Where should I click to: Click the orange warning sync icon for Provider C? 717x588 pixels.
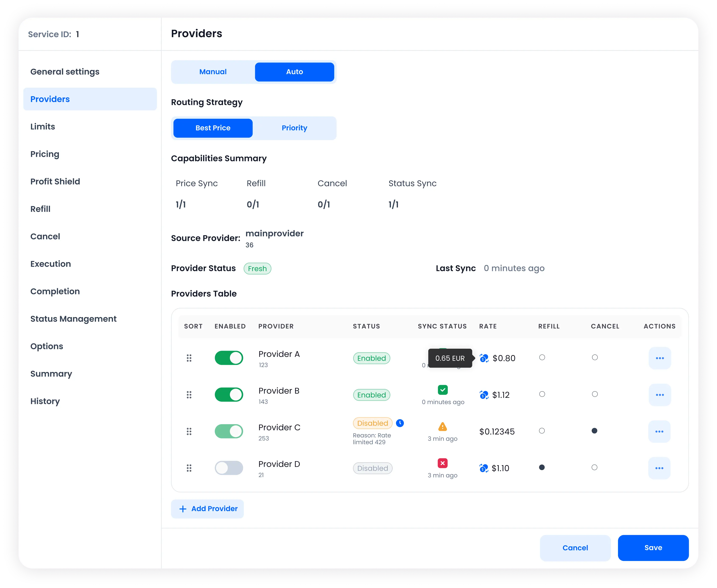tap(443, 426)
